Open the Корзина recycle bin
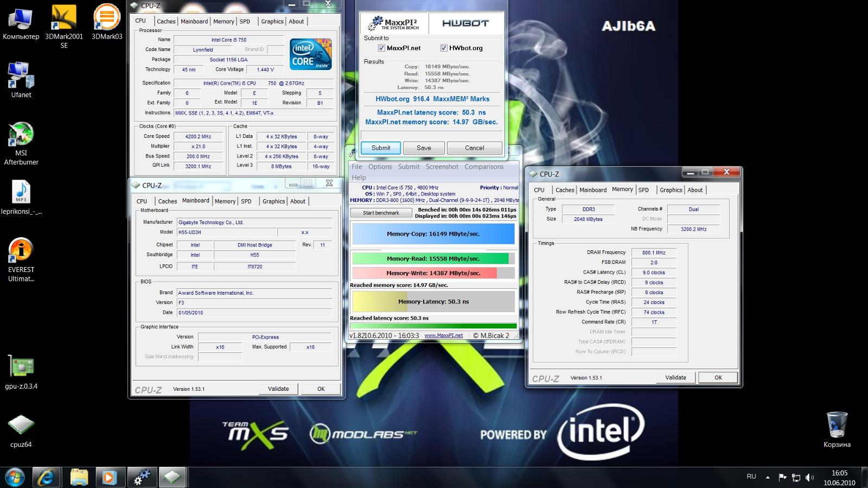Viewport: 868px width, 488px height. [837, 429]
